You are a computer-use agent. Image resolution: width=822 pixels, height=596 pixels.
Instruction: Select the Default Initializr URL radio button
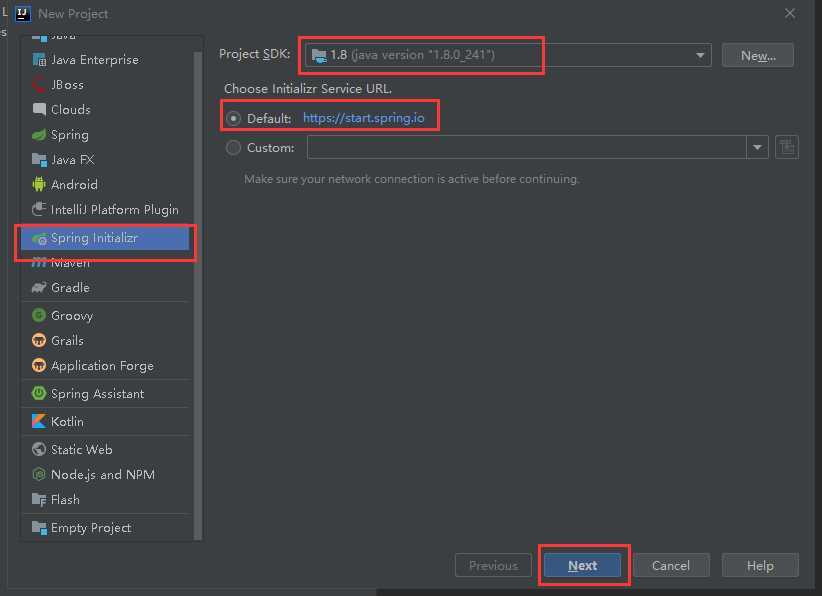(x=233, y=118)
